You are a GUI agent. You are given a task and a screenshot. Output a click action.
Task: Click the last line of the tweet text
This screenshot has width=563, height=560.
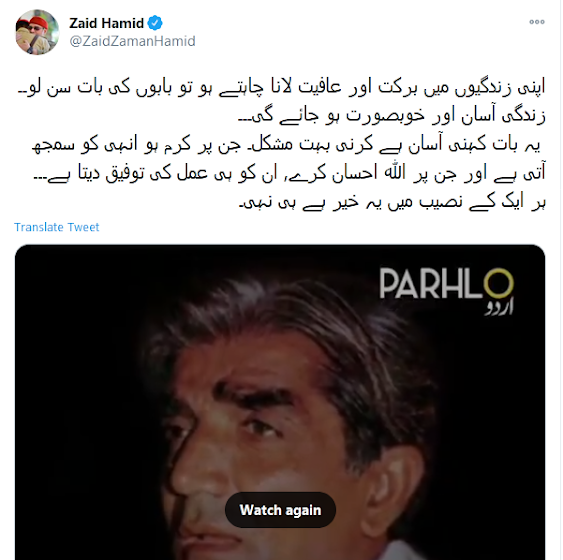(392, 202)
